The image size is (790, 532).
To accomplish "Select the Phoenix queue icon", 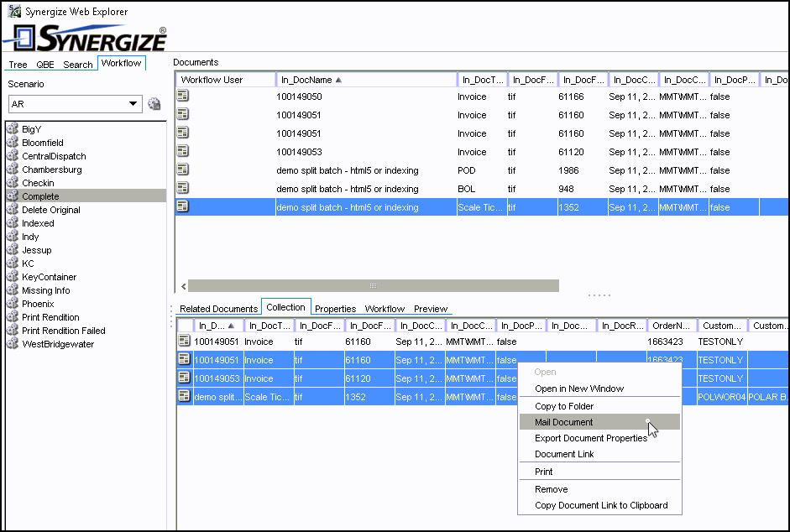I will tap(12, 304).
